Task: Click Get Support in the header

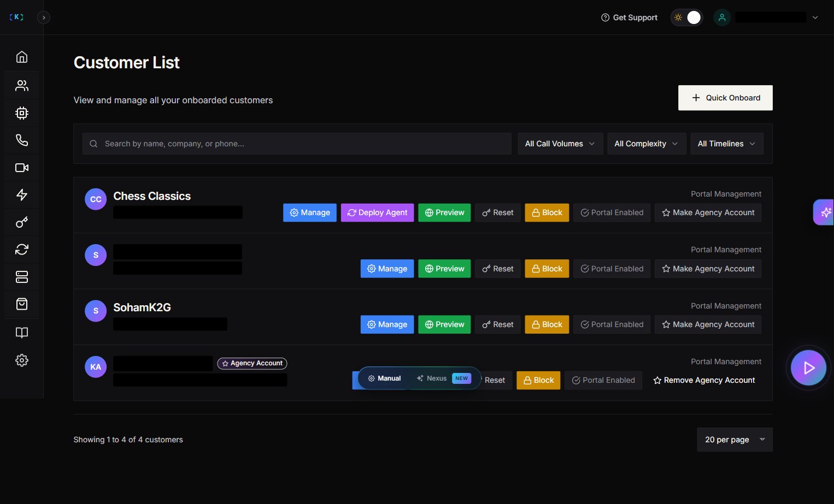Action: pyautogui.click(x=629, y=17)
